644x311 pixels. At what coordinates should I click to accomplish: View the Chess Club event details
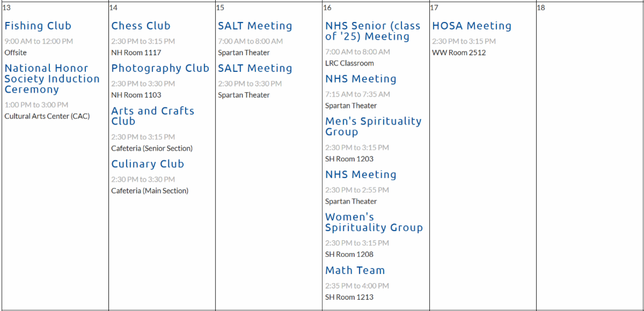tap(141, 26)
